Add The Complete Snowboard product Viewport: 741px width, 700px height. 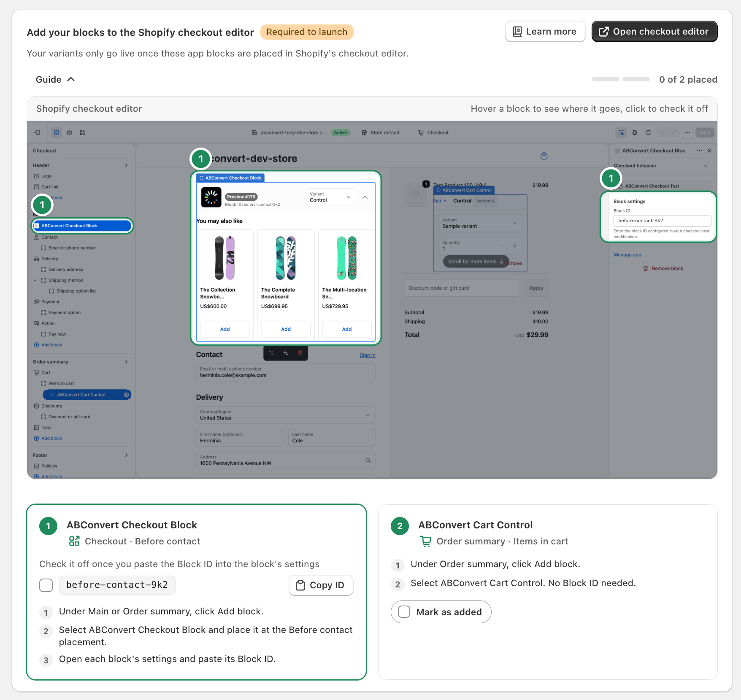[x=286, y=329]
